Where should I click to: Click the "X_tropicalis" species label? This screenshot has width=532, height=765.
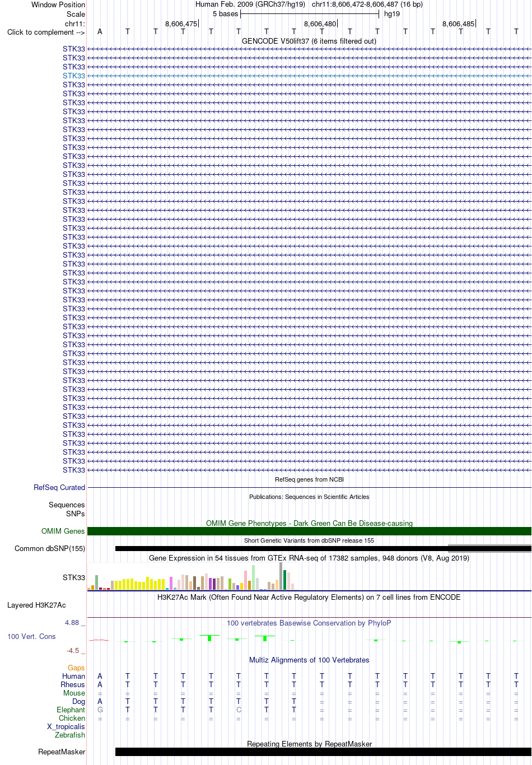coord(66,726)
